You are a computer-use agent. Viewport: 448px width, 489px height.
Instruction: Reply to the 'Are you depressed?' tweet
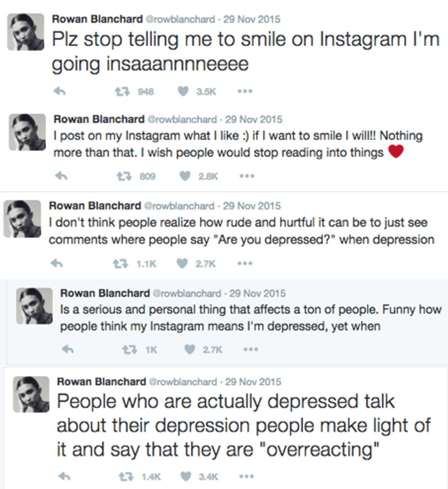[x=56, y=263]
